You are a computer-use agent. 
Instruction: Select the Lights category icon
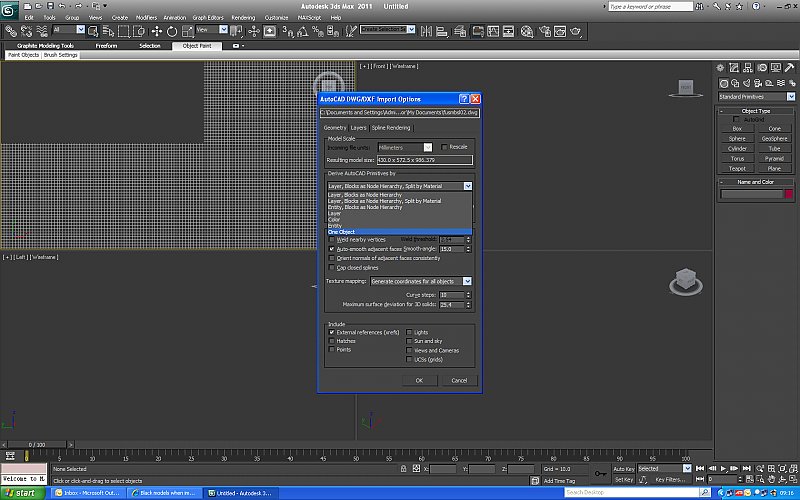[746, 83]
